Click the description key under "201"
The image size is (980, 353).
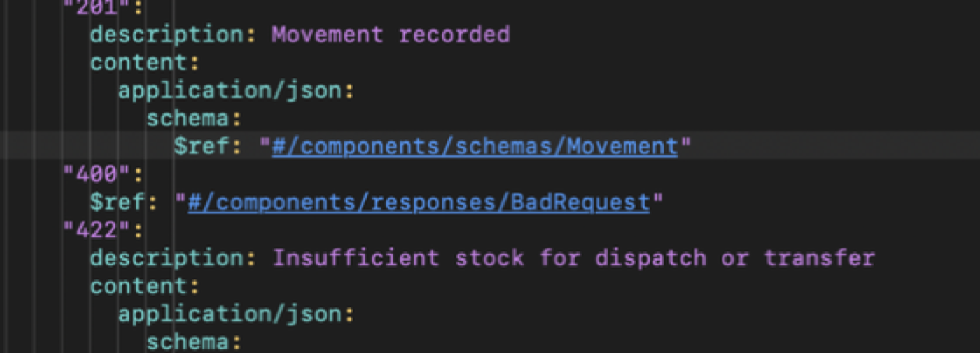click(167, 35)
